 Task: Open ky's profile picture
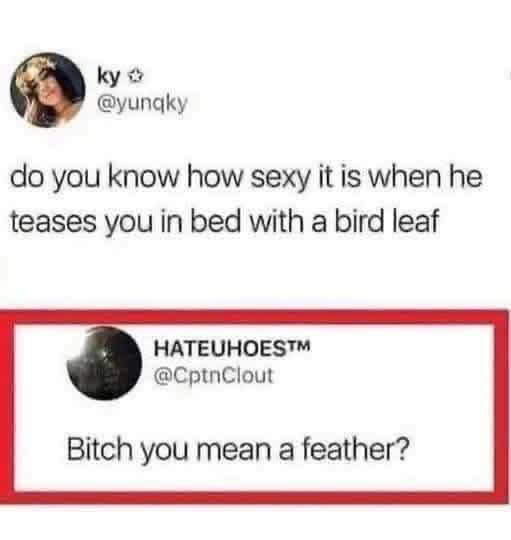[x=48, y=90]
